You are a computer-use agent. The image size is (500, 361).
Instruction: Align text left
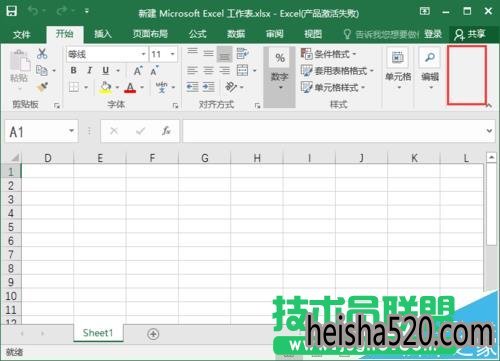click(192, 70)
